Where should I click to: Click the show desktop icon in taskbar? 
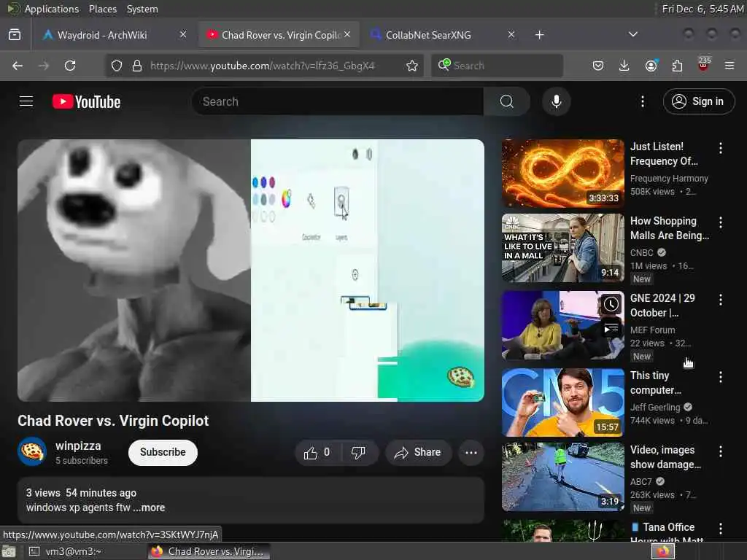click(9, 552)
